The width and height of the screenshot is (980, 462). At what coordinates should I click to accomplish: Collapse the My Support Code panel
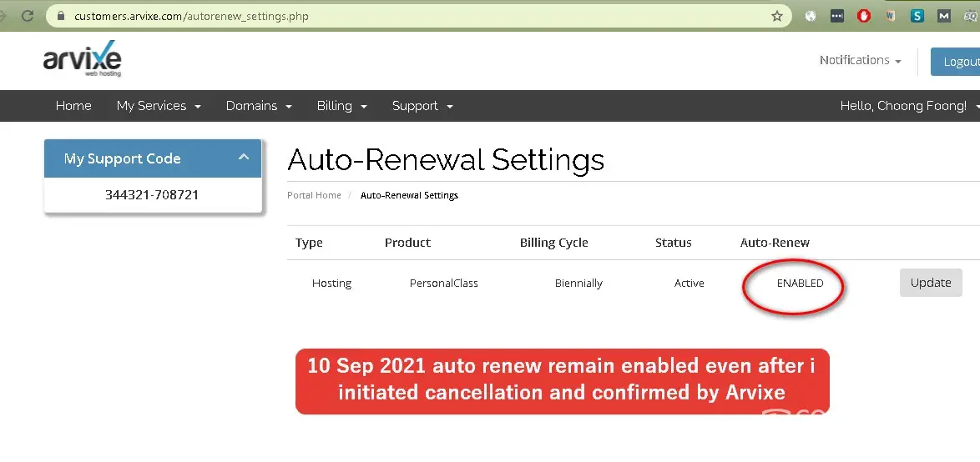pos(244,158)
